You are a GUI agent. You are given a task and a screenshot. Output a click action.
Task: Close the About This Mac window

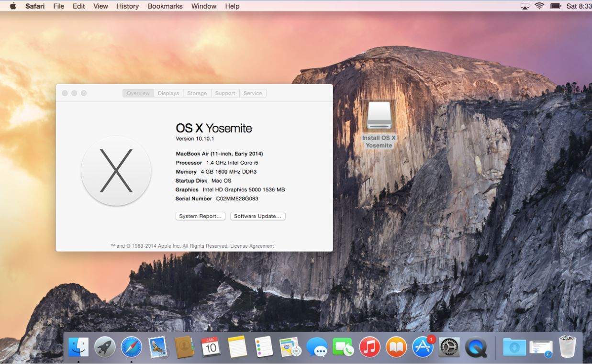click(65, 93)
